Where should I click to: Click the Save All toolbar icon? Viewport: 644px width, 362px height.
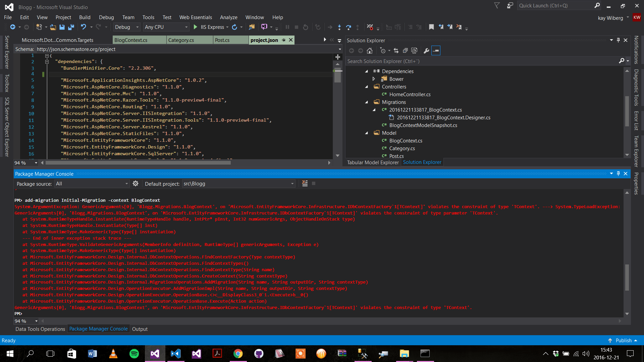(71, 27)
